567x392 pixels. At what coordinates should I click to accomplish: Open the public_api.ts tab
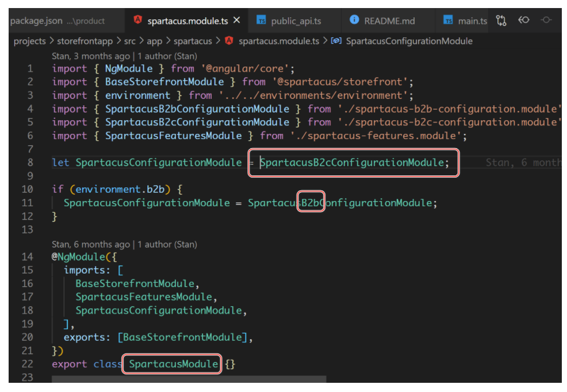[x=296, y=21]
